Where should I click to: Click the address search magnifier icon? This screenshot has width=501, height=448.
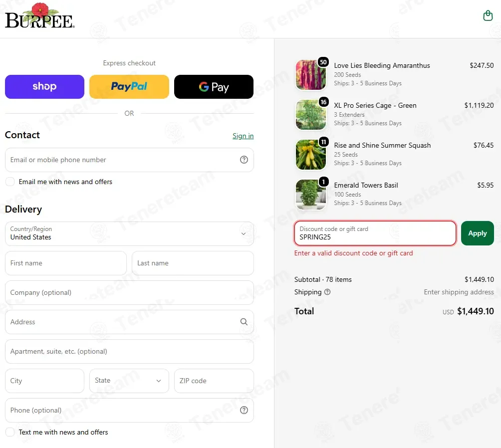click(244, 322)
